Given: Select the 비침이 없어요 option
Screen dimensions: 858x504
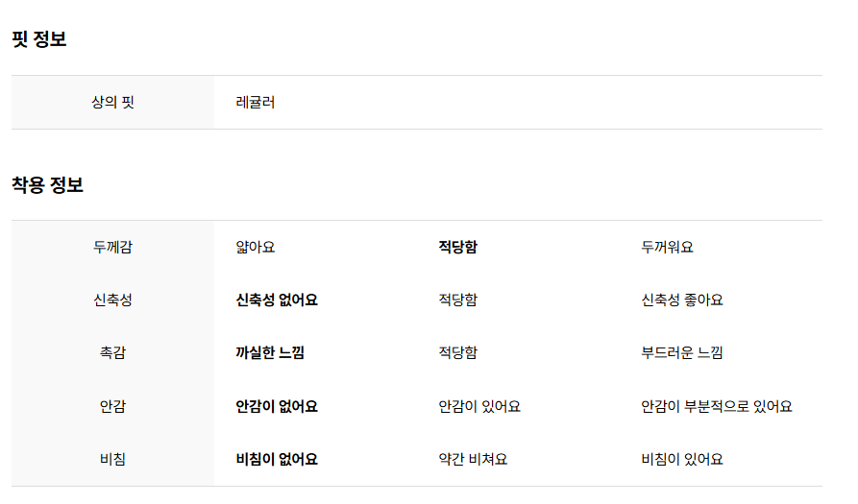Looking at the screenshot, I should [x=277, y=460].
